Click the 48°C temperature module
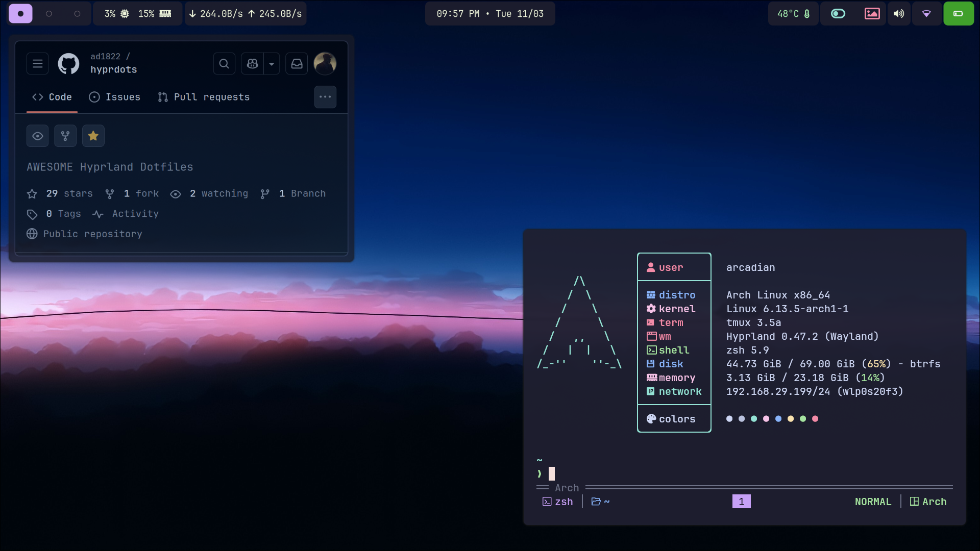The height and width of the screenshot is (551, 980). click(x=793, y=14)
